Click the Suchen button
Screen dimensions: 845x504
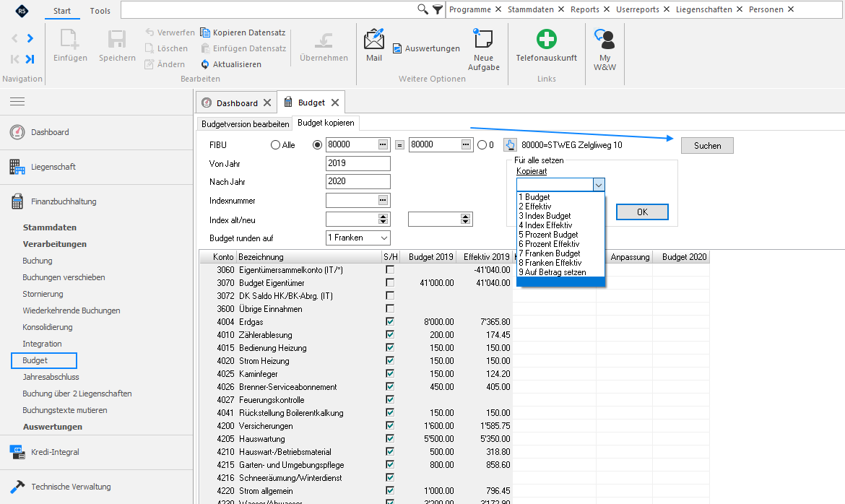(x=707, y=146)
